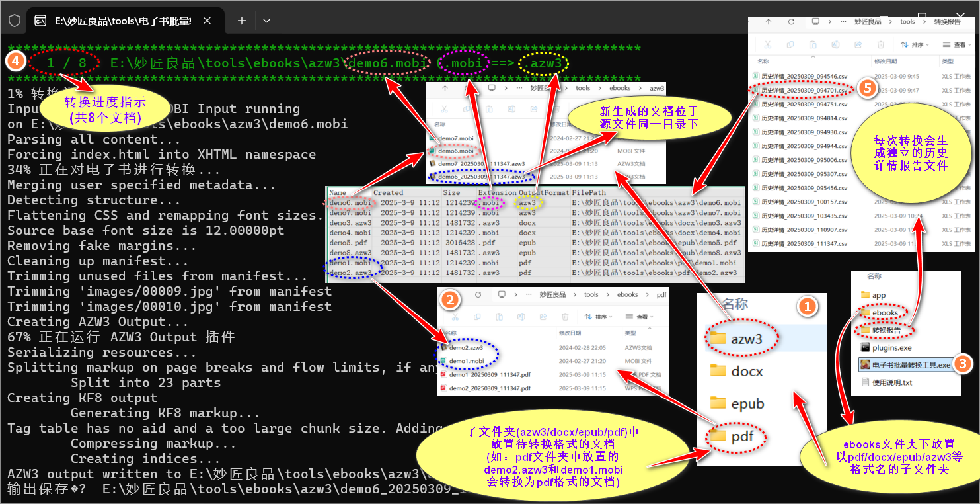Click the share icon in pdf folder toolbar
This screenshot has height=504, width=980.
543,317
